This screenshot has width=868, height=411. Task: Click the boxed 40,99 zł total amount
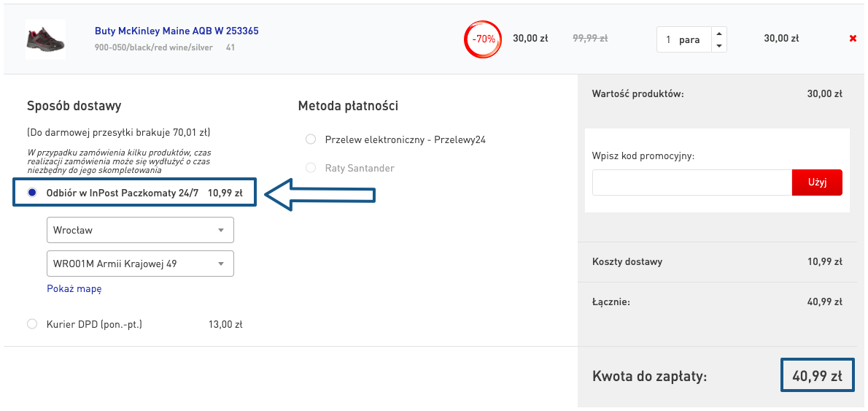817,376
